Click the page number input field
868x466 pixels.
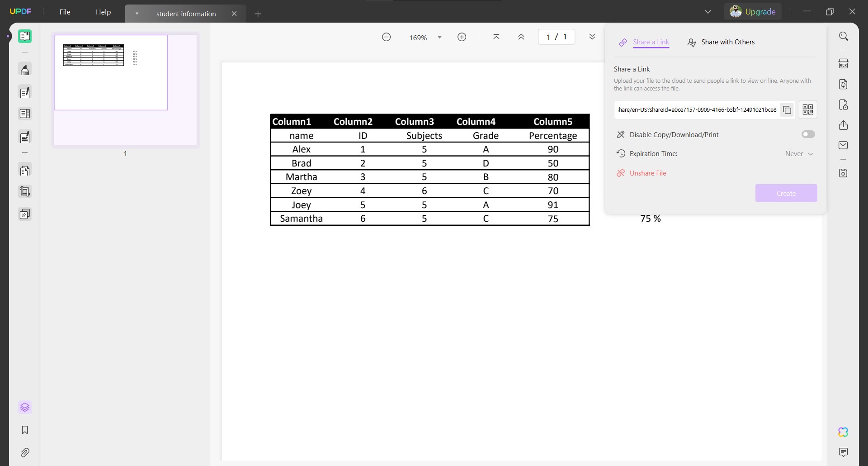[x=557, y=37]
